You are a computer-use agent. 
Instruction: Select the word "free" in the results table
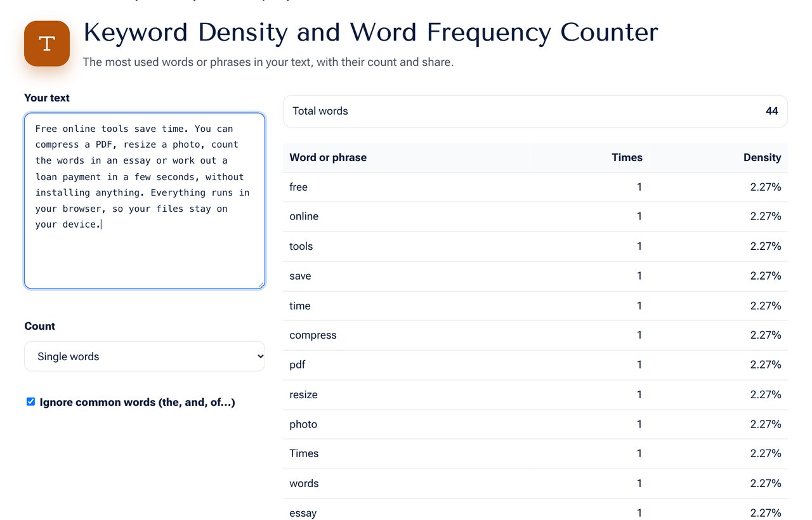[298, 187]
